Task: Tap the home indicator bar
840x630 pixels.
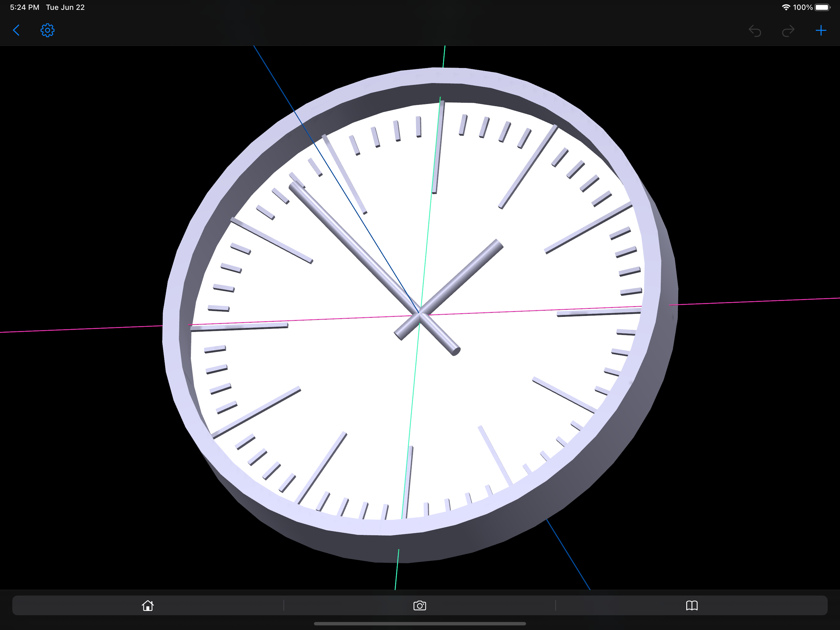Action: tap(420, 624)
